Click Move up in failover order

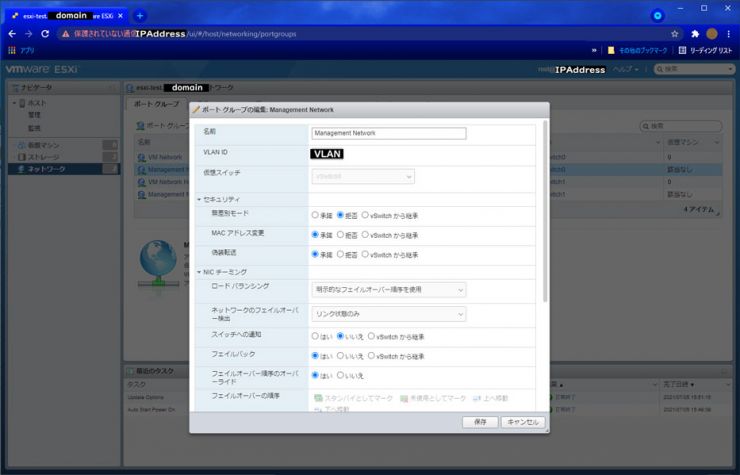[x=490, y=399]
